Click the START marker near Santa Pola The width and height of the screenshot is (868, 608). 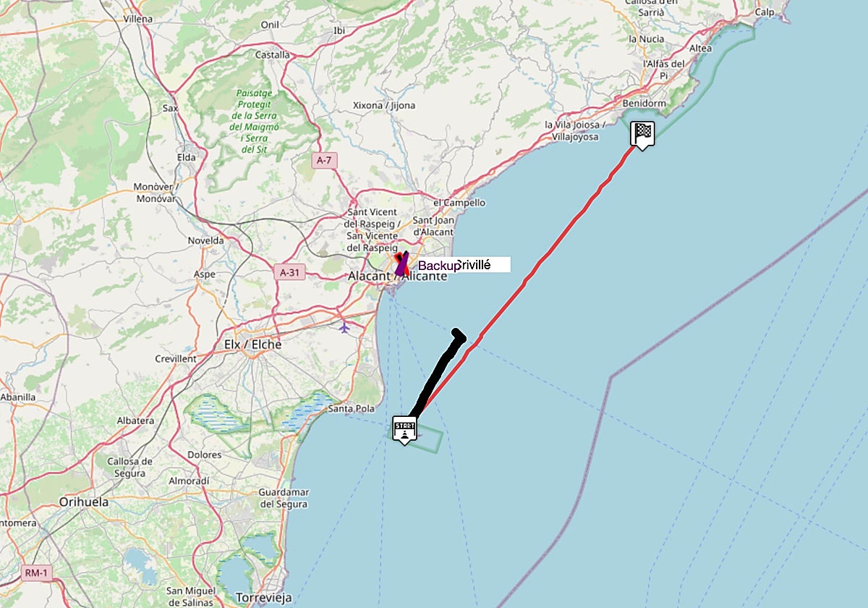pos(404,429)
